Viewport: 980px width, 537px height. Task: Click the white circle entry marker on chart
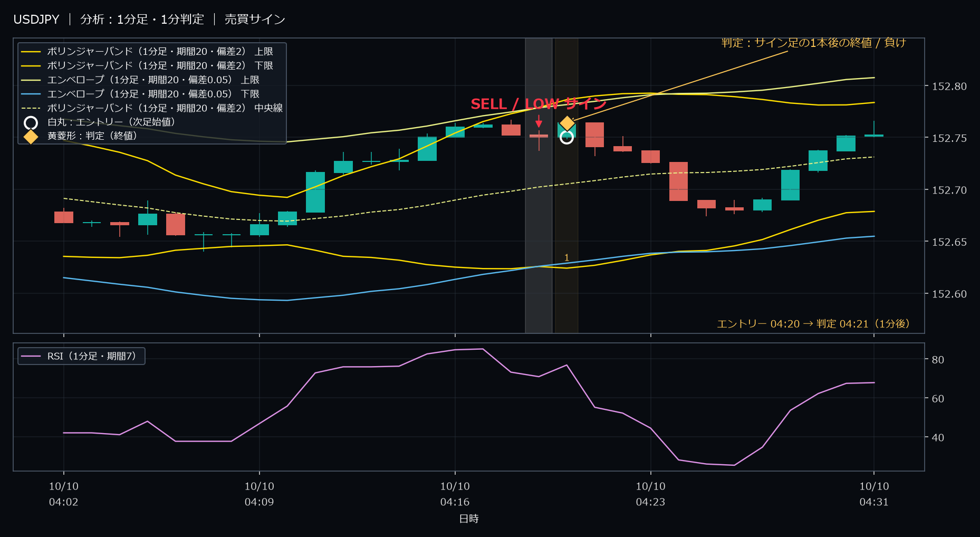tap(566, 137)
